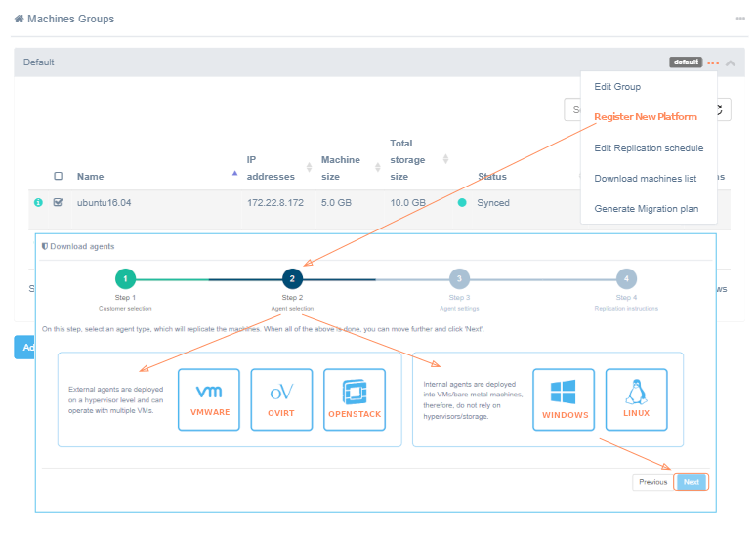Go back with the Previous button

click(x=652, y=482)
